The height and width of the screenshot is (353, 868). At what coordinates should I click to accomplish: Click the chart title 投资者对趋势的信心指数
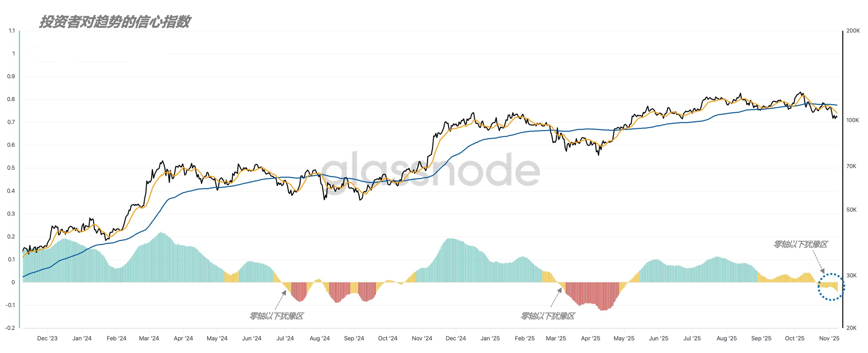pos(114,22)
